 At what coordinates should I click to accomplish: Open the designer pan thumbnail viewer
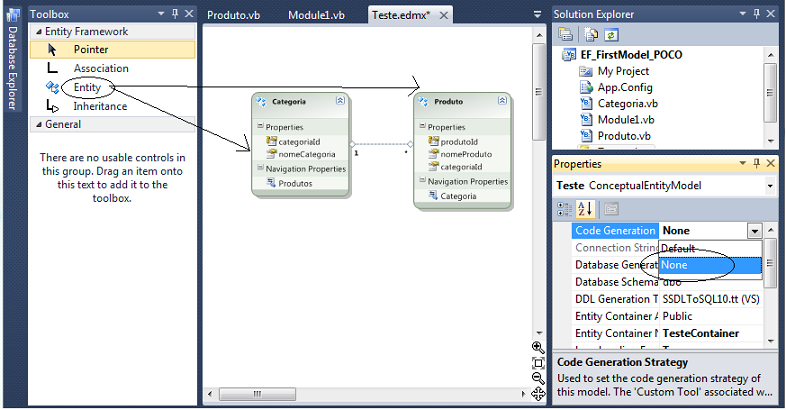[x=538, y=394]
